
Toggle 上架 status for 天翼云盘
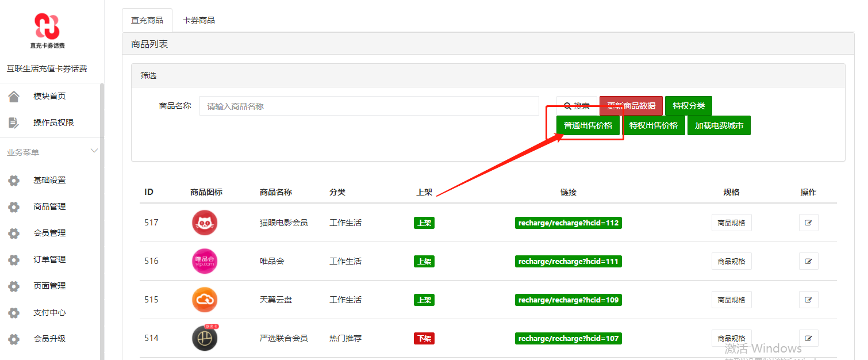tap(424, 300)
